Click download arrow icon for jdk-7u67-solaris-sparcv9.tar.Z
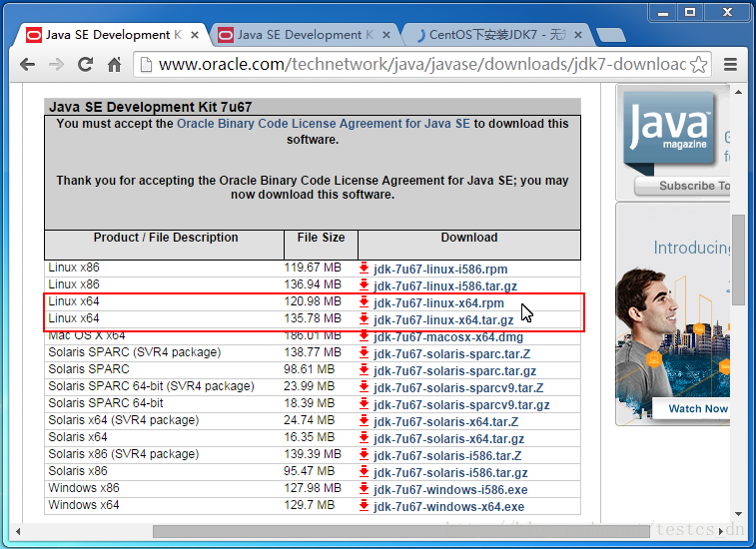This screenshot has width=756, height=549. click(x=364, y=387)
